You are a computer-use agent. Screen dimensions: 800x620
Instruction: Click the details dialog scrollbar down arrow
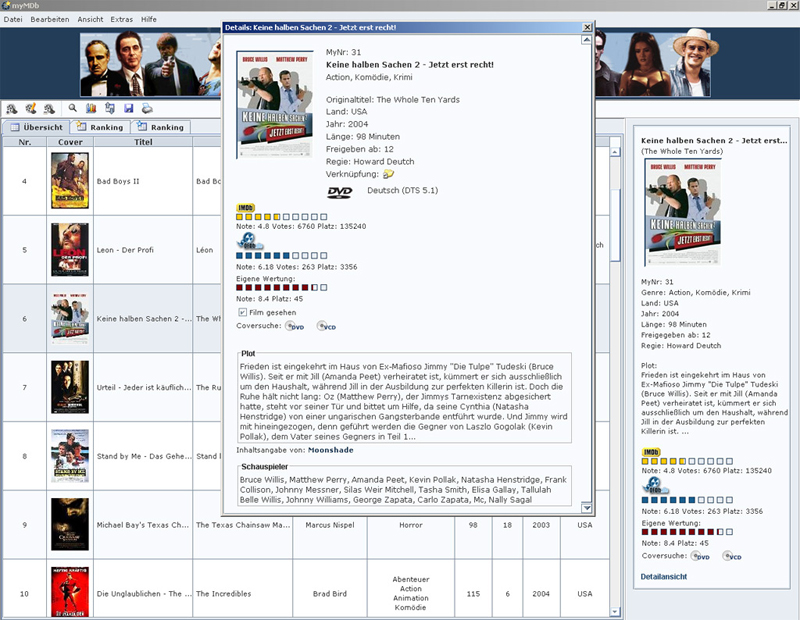click(586, 508)
